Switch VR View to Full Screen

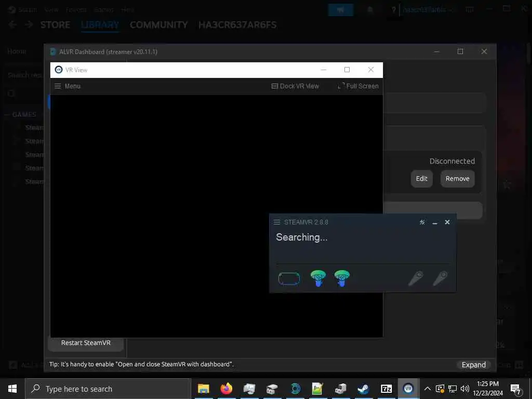[x=358, y=86]
